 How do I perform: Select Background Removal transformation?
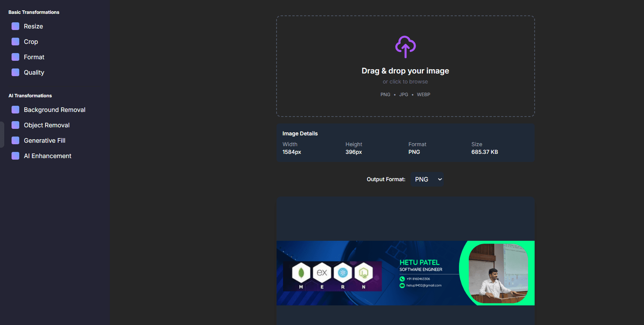(x=55, y=110)
